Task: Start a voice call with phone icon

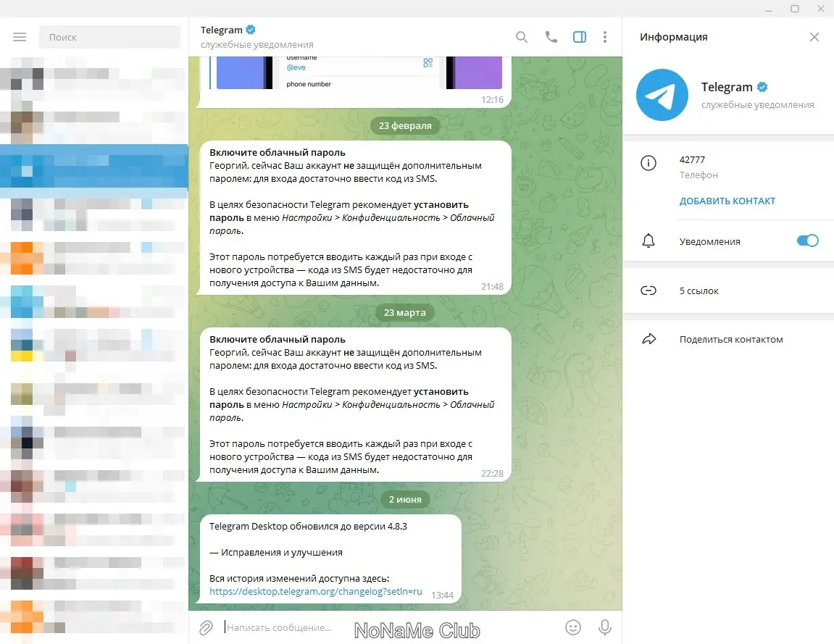Action: 551,37
